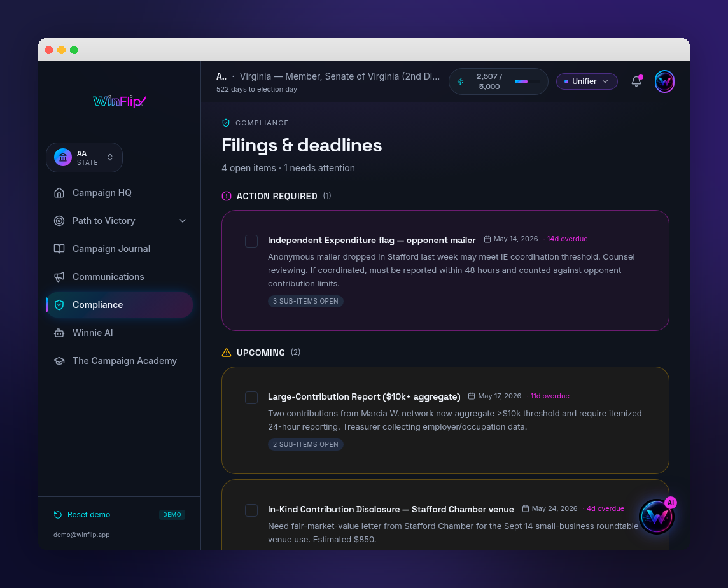Image resolution: width=728 pixels, height=588 pixels.
Task: Click the Filings & deadlines heading
Action: (x=302, y=145)
